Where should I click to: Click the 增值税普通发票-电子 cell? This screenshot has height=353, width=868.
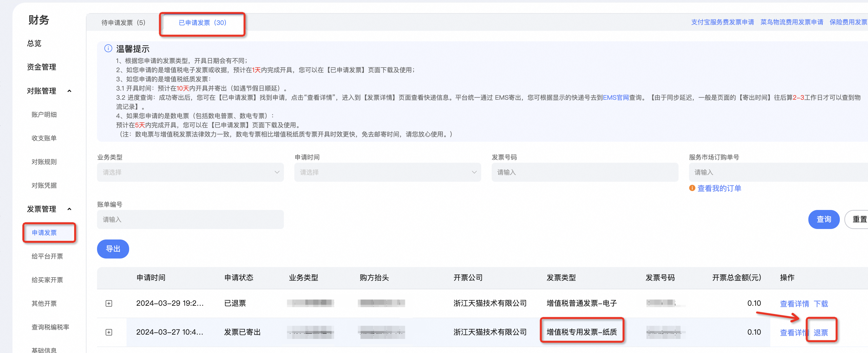click(582, 303)
